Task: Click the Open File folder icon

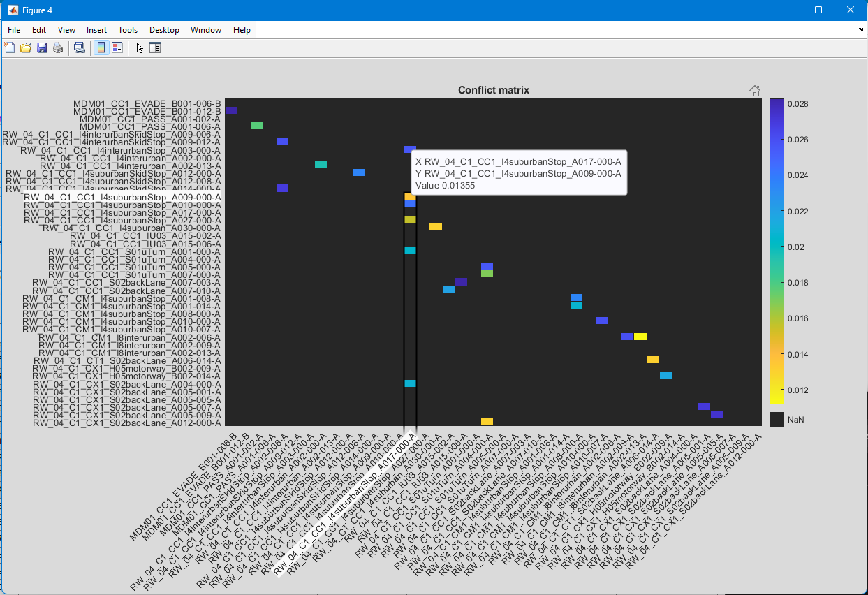Action: 26,48
